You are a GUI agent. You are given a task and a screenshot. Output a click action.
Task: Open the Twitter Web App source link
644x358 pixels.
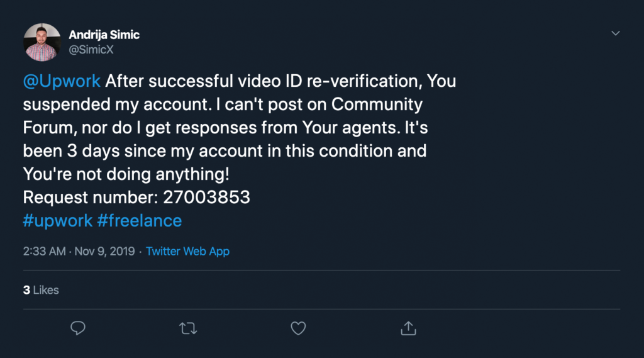point(187,251)
